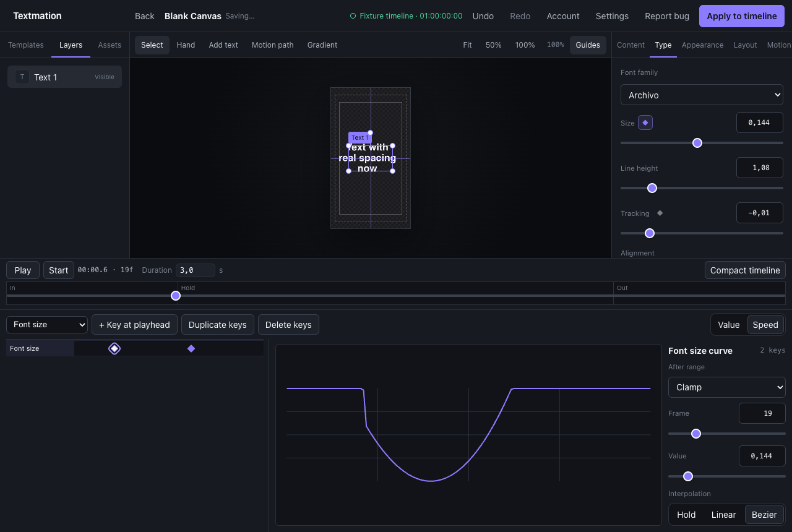Open Settings
The width and height of the screenshot is (792, 532).
tap(612, 16)
